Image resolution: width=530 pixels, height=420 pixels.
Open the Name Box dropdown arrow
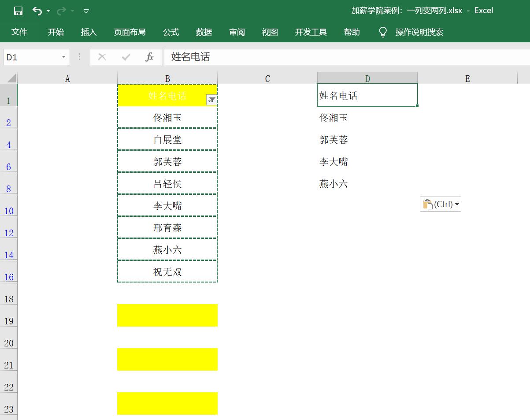(63, 57)
